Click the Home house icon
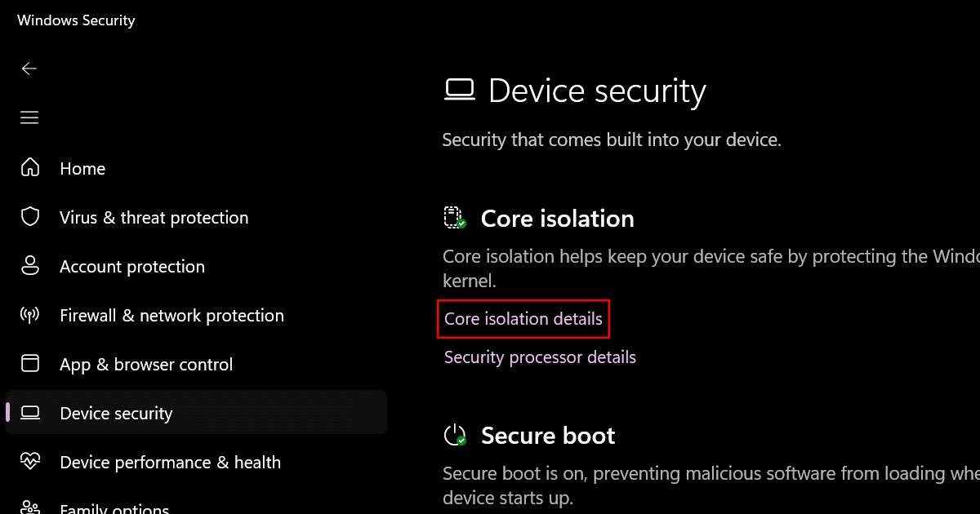The width and height of the screenshot is (980, 514). tap(30, 168)
